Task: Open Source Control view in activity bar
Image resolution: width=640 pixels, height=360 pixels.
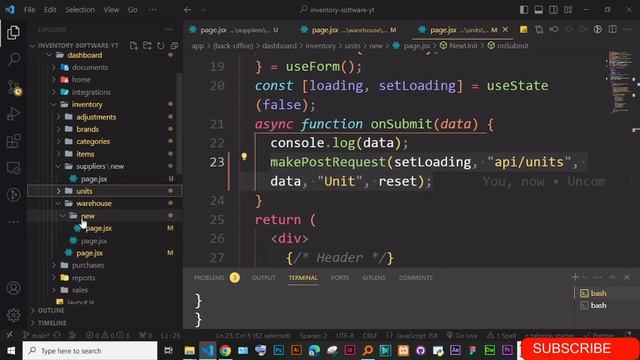Action: (14, 87)
